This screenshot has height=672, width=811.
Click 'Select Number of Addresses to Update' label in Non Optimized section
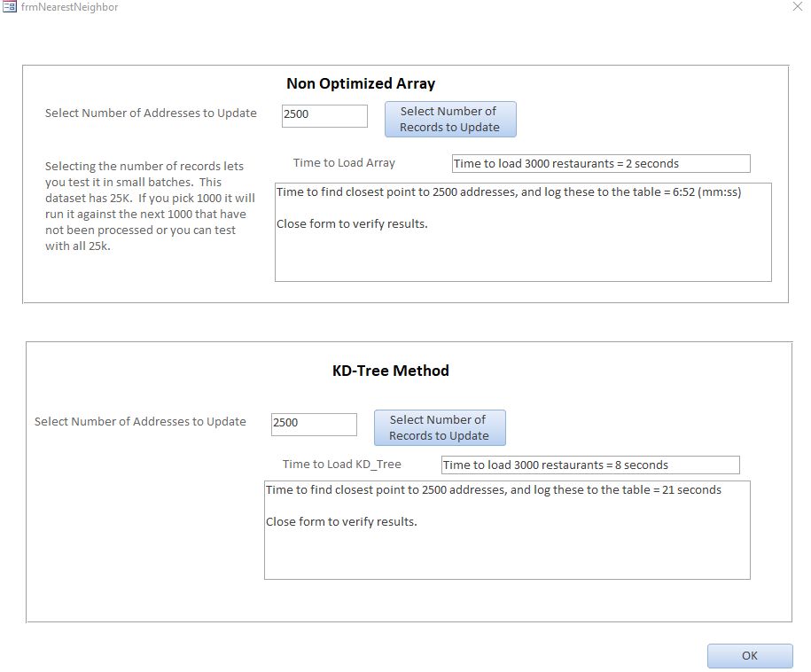pyautogui.click(x=151, y=113)
